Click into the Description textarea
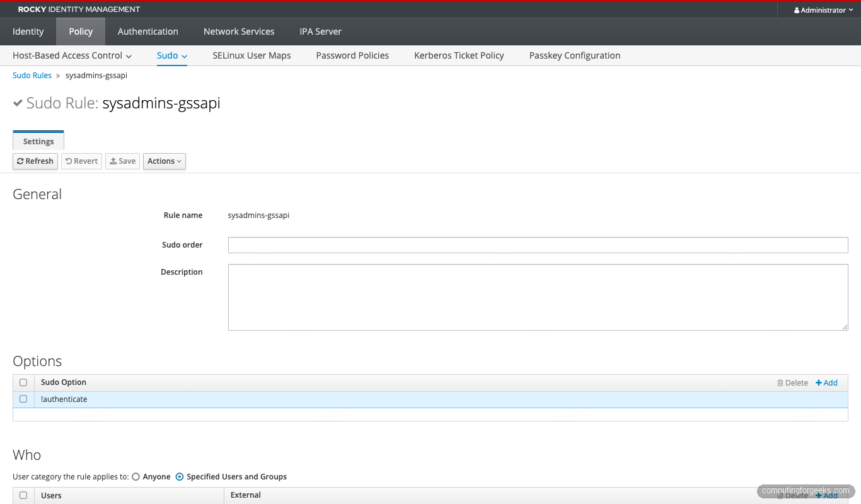Viewport: 861px width, 504px height. 538,297
